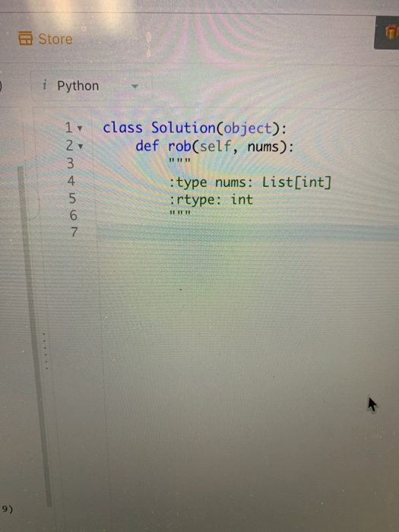Click the vertical scrollbar left of the editor

[x=34, y=336]
